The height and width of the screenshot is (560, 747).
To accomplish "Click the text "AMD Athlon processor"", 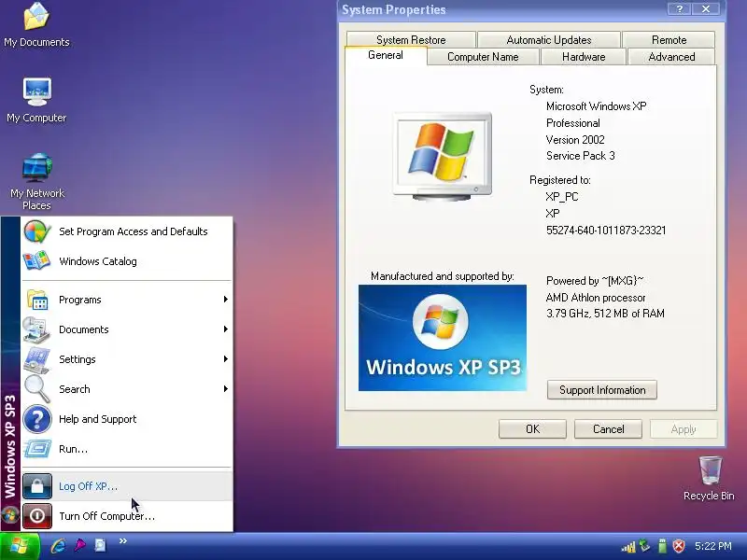I will (596, 298).
